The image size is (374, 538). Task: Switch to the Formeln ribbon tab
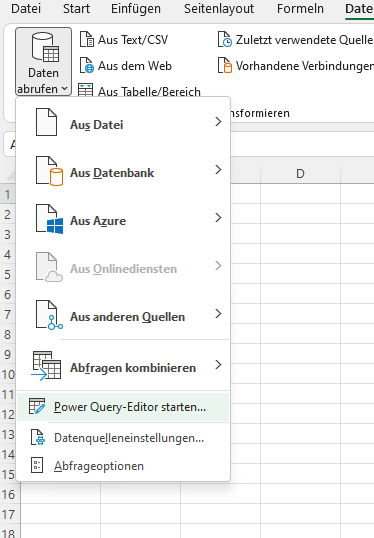click(300, 9)
